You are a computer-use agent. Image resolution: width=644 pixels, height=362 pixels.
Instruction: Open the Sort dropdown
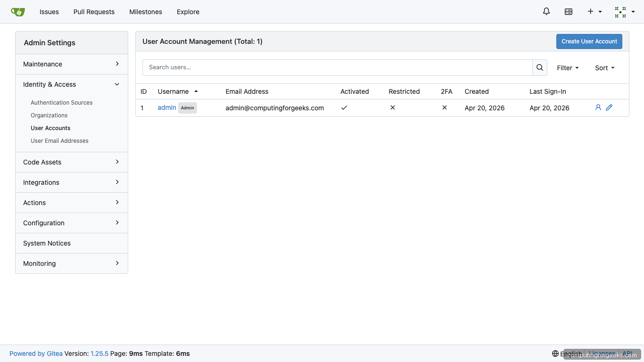[x=604, y=68]
